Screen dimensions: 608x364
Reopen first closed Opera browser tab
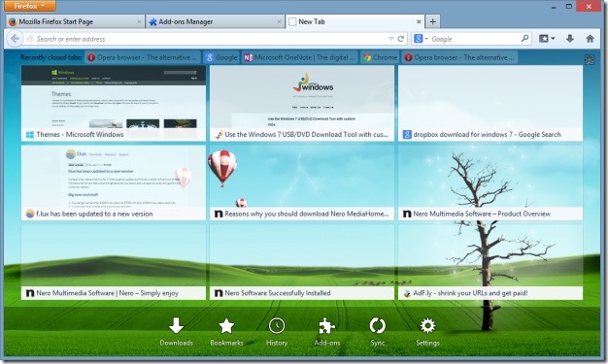(143, 57)
